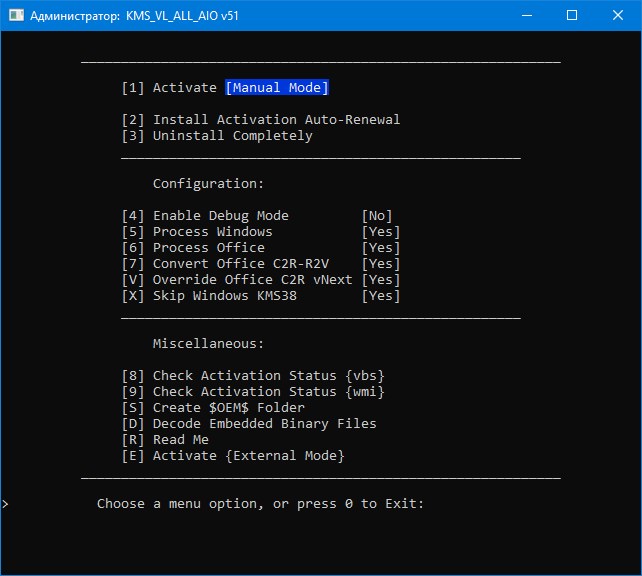This screenshot has height=576, width=642.
Task: Close the KMS_VL_ALL_AIO window
Action: pos(618,15)
